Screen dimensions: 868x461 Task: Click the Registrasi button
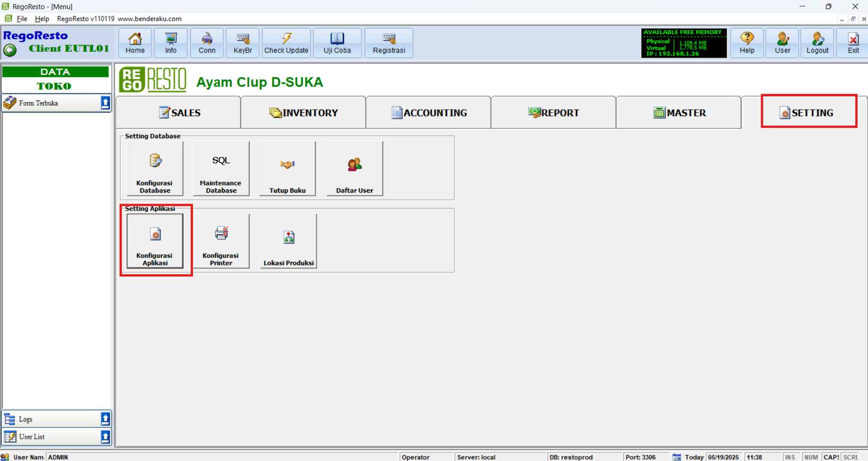coord(389,43)
